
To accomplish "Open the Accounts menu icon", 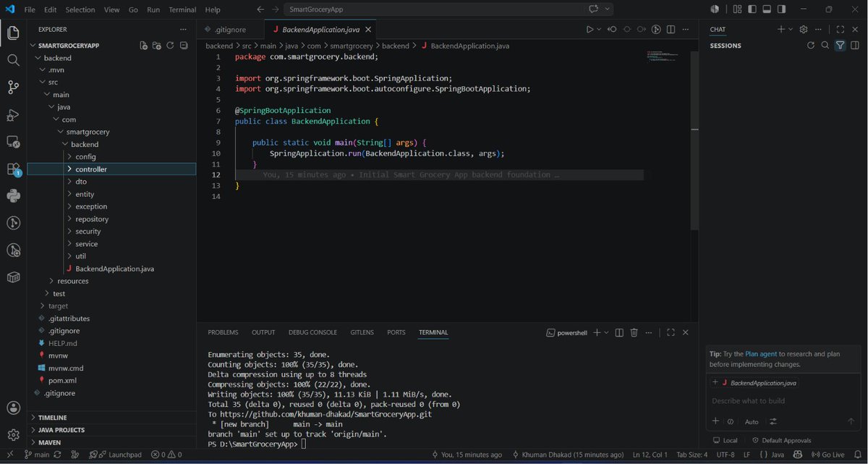I will tap(13, 408).
